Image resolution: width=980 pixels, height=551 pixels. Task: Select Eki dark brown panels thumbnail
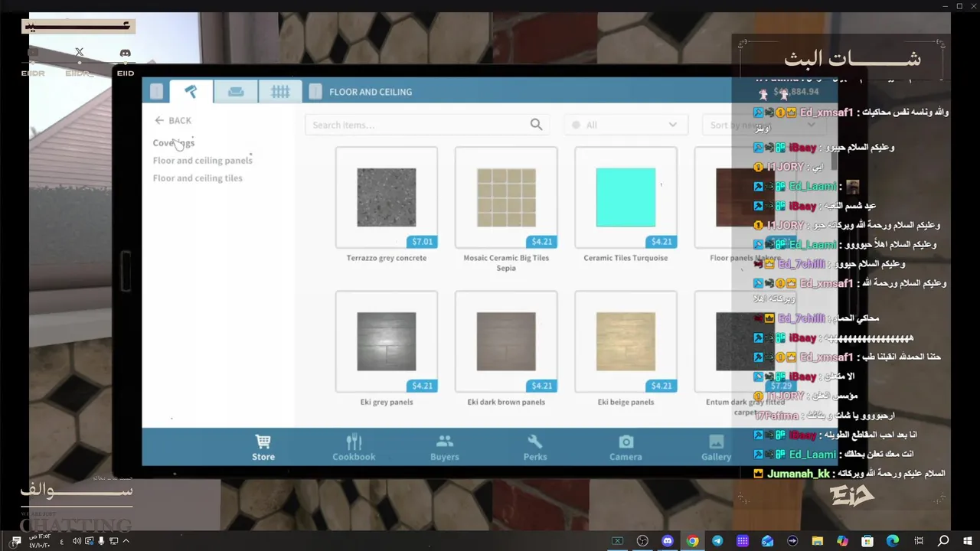coord(506,341)
